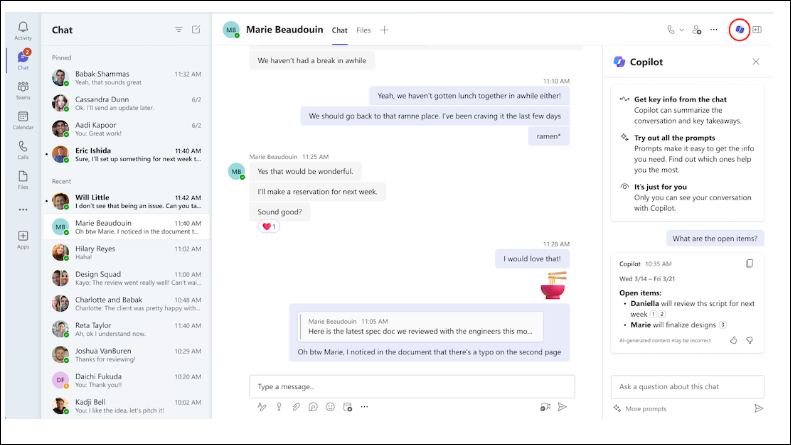Start a new chat with compose icon
The image size is (791, 445).
point(196,30)
